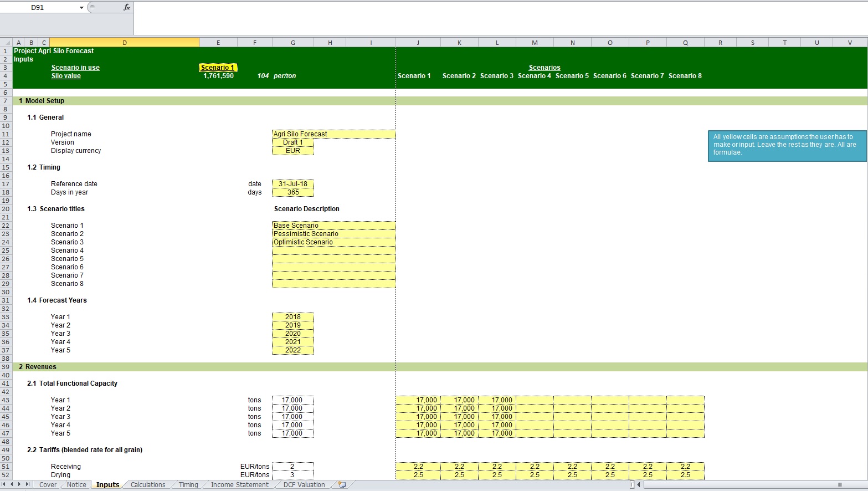Open the Calculations sheet tab
The width and height of the screenshot is (868, 491).
tap(148, 485)
